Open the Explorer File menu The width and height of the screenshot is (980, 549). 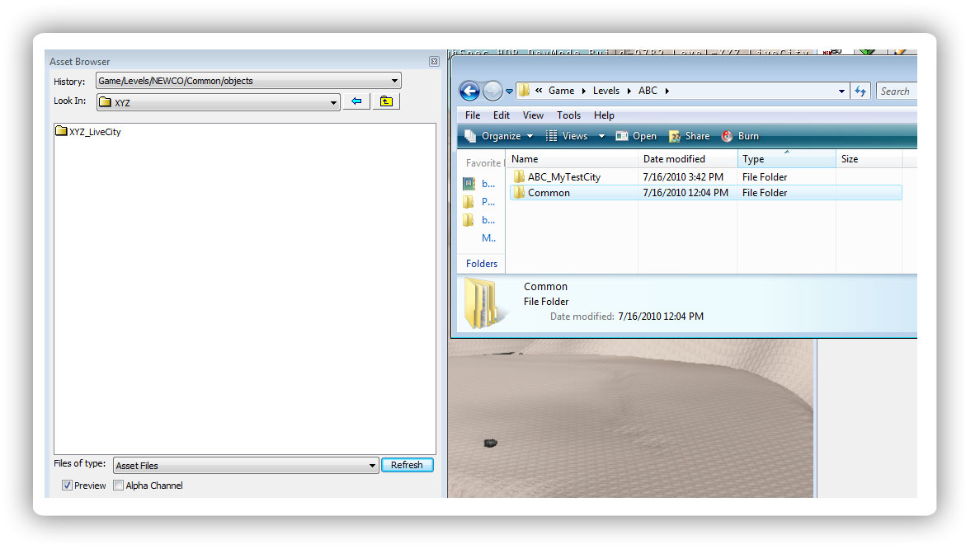click(x=473, y=115)
